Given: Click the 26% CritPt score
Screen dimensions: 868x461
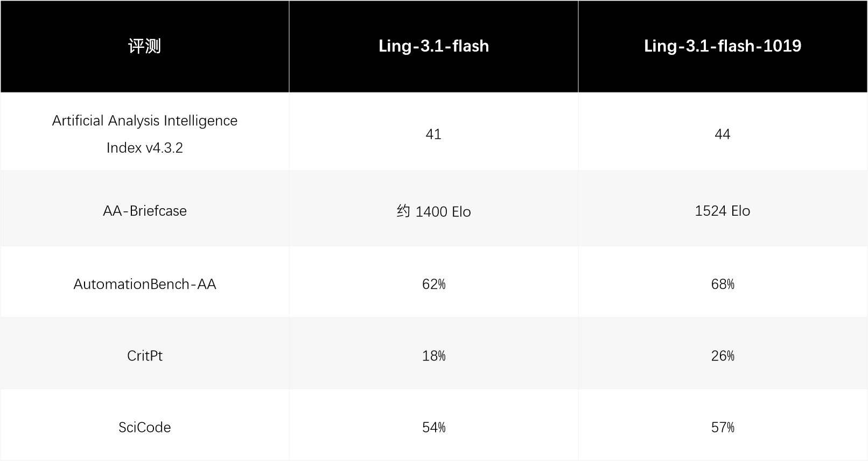Looking at the screenshot, I should click(x=723, y=356).
